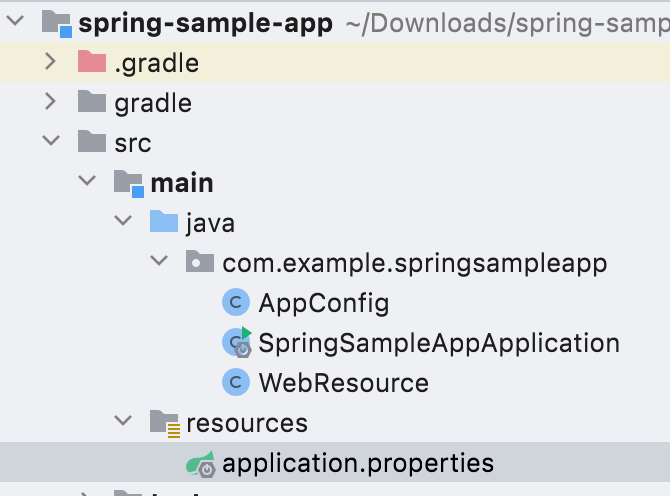This screenshot has height=496, width=670.
Task: Click the spring-sample-app project root folder icon
Action: point(55,24)
